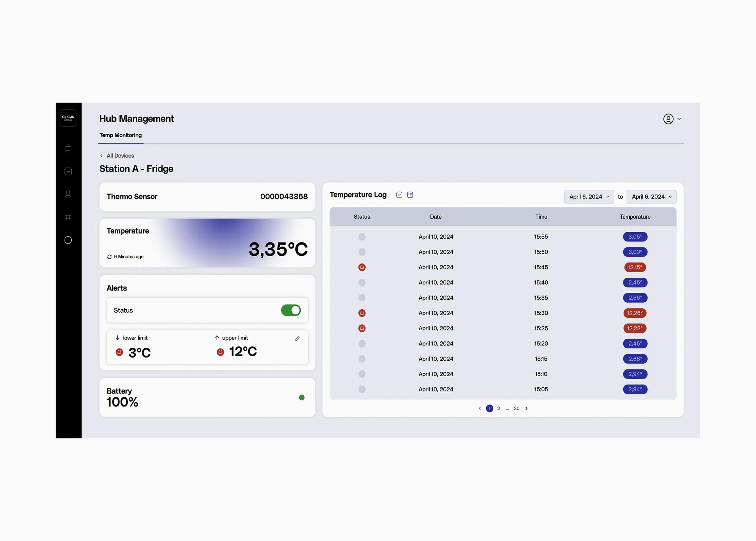This screenshot has height=541, width=756.
Task: Go to page 2 of log
Action: pos(498,408)
